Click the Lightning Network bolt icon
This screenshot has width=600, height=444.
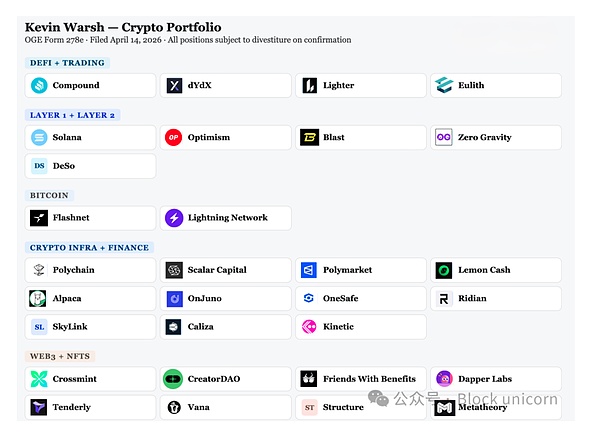[174, 218]
